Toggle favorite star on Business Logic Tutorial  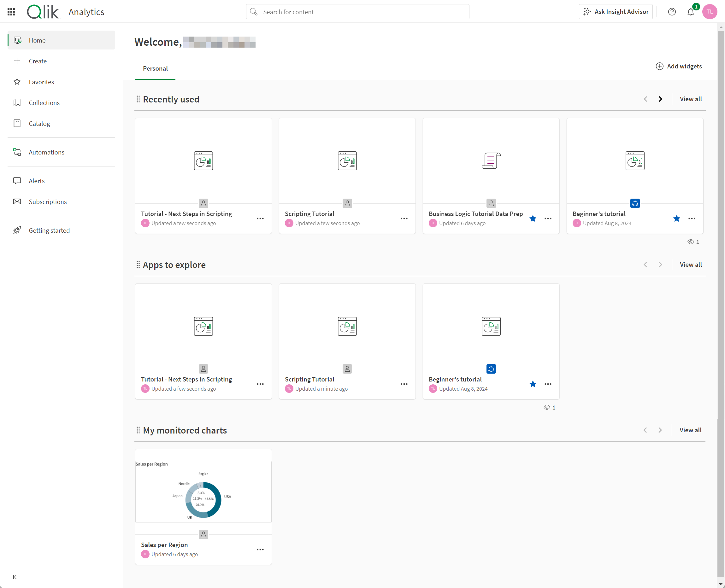click(533, 218)
